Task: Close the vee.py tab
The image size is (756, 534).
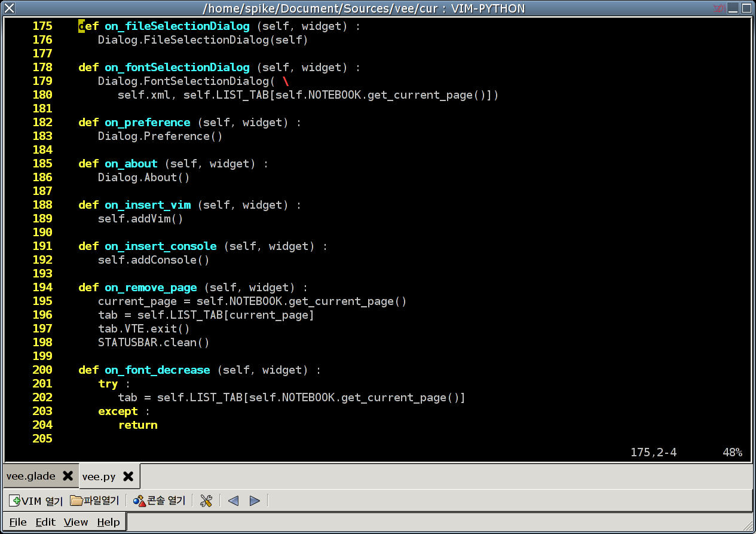Action: tap(128, 477)
